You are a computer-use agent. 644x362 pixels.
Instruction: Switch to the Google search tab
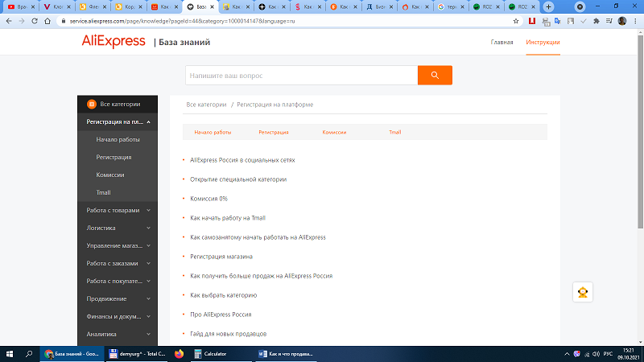tap(451, 6)
